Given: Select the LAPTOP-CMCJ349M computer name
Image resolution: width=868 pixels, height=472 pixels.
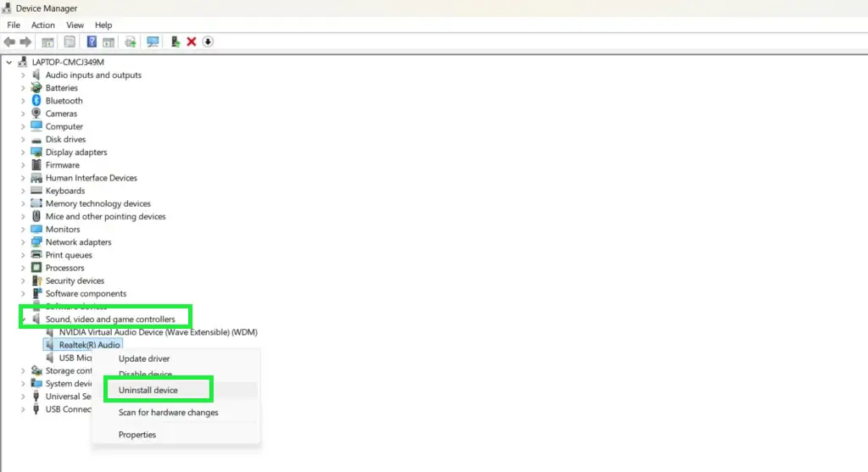Looking at the screenshot, I should (x=68, y=62).
